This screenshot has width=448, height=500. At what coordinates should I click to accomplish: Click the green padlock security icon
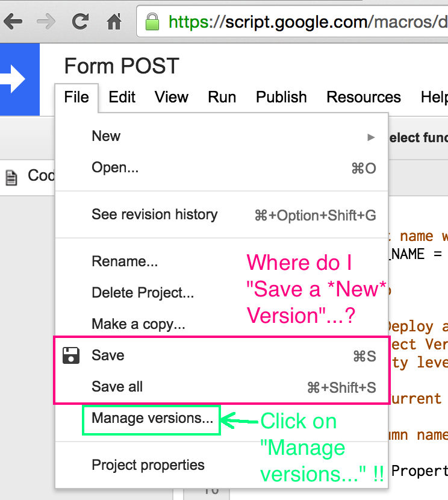[152, 22]
